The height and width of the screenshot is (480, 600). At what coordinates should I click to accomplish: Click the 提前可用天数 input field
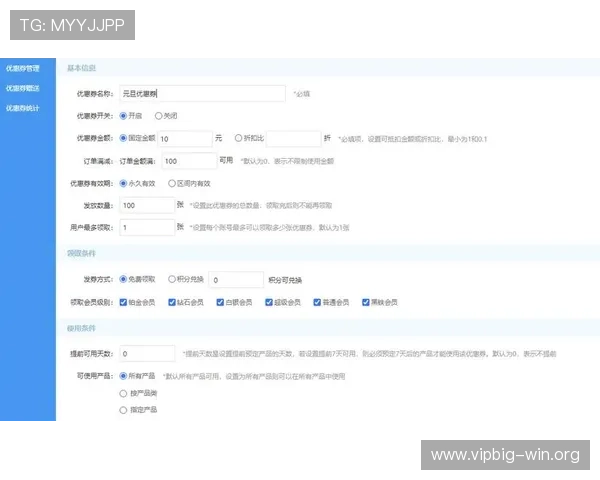click(147, 353)
